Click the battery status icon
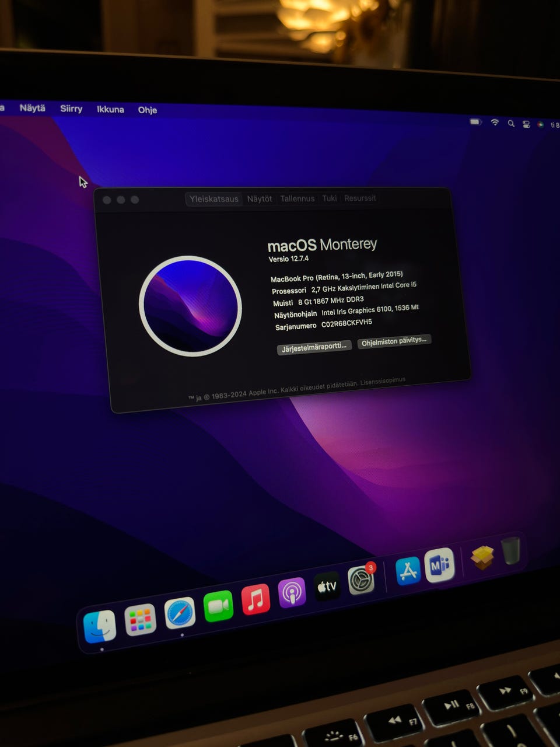The height and width of the screenshot is (747, 560). tap(476, 122)
